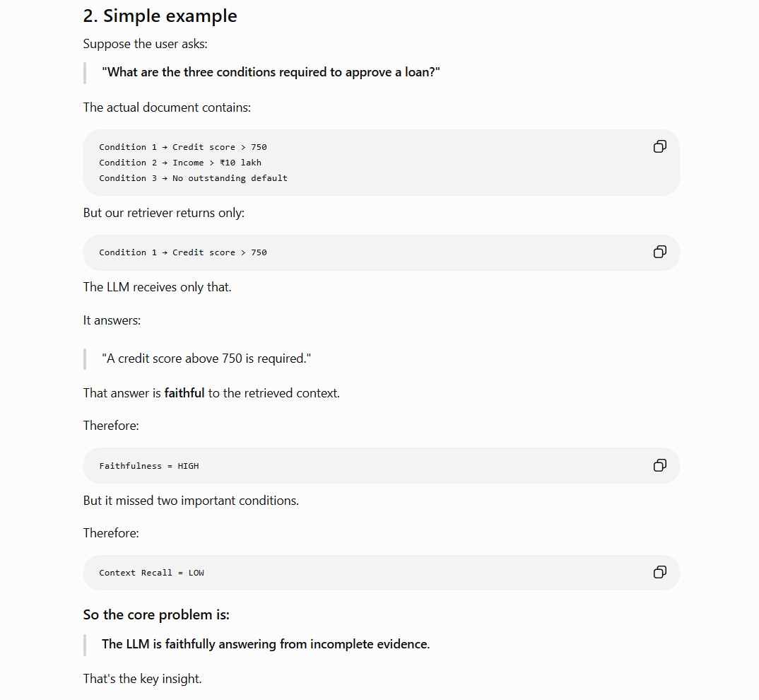Copy the Faithfulness = HIGH code block

(x=660, y=465)
